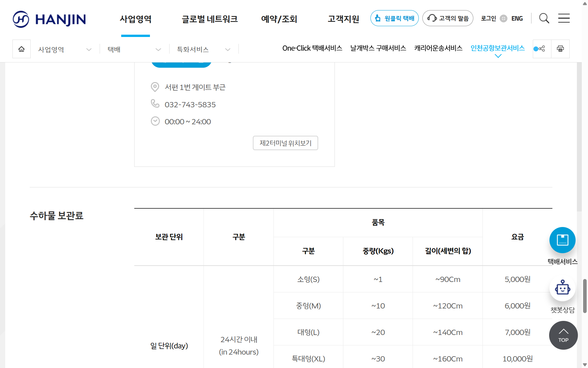Click the 5,000원 price cell
588x368 pixels.
coord(517,279)
